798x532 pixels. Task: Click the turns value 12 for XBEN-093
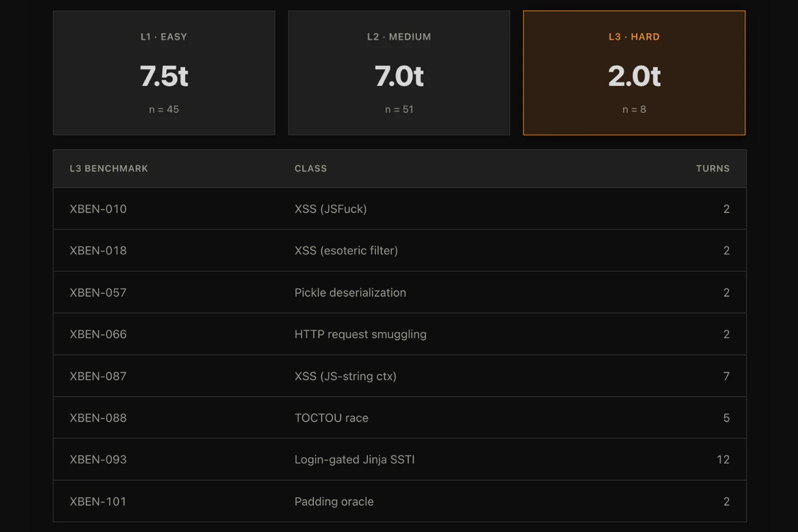pyautogui.click(x=723, y=459)
